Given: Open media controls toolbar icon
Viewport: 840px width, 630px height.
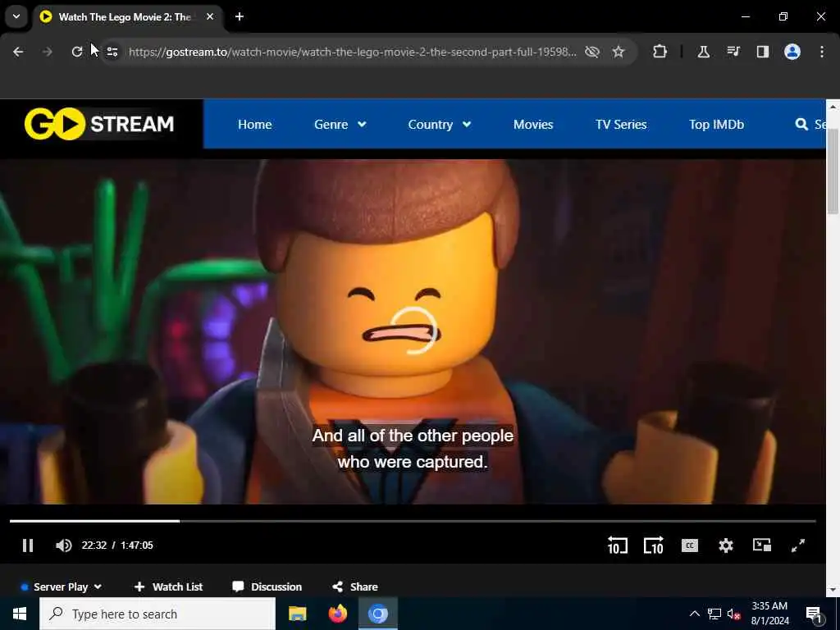Looking at the screenshot, I should (x=733, y=52).
